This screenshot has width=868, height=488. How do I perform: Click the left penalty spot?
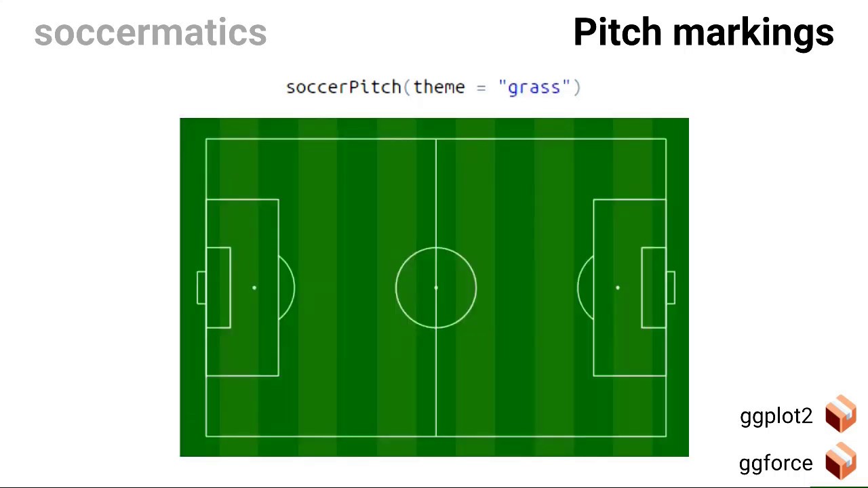pyautogui.click(x=254, y=288)
